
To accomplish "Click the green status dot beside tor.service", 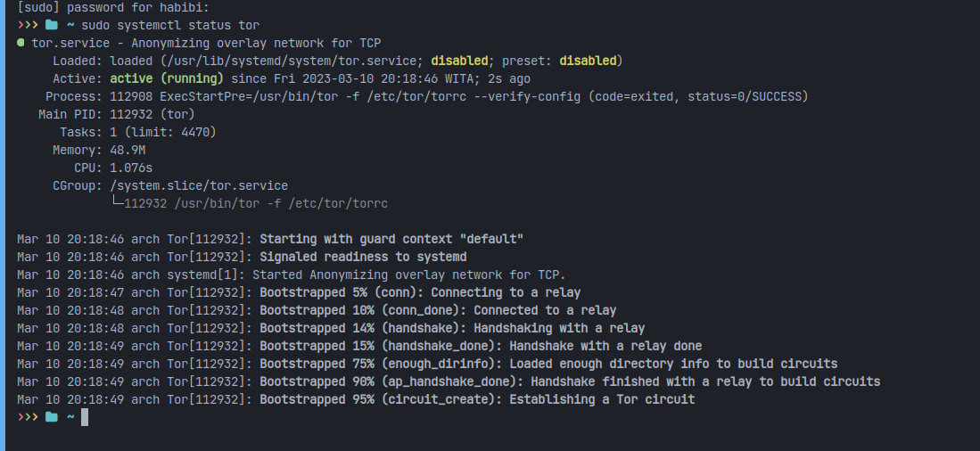I will coord(21,43).
